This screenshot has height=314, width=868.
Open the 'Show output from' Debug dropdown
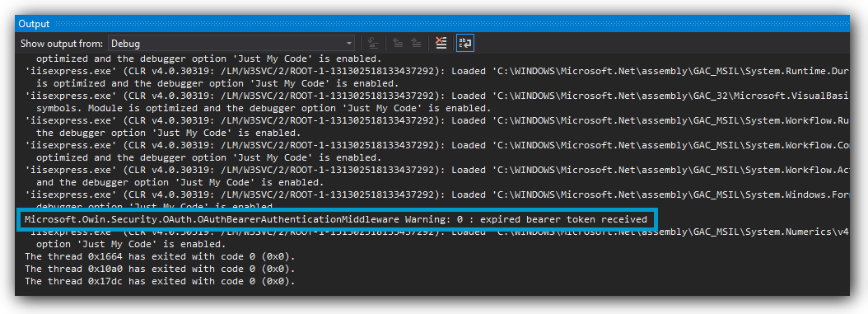[231, 43]
